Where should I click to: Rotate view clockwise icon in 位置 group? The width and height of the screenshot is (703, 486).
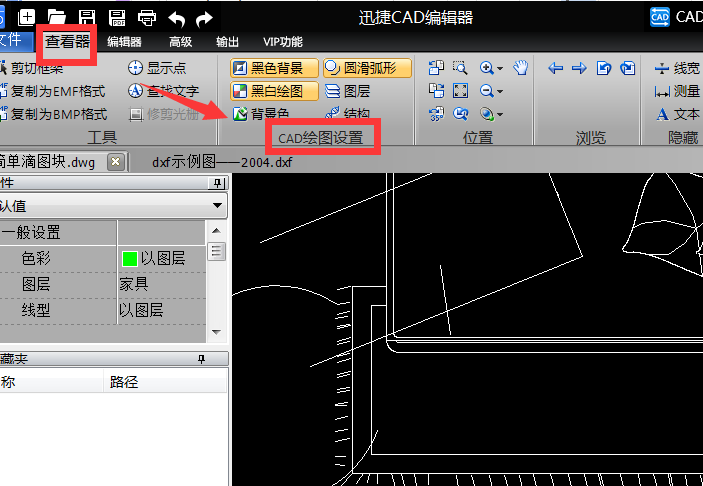pos(436,91)
